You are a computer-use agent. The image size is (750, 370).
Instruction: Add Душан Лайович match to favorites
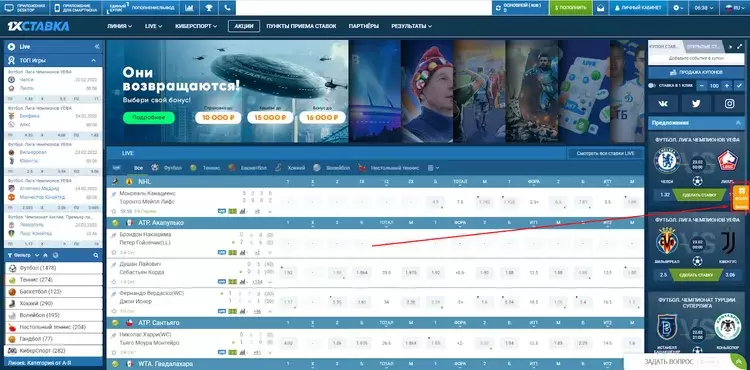click(114, 283)
